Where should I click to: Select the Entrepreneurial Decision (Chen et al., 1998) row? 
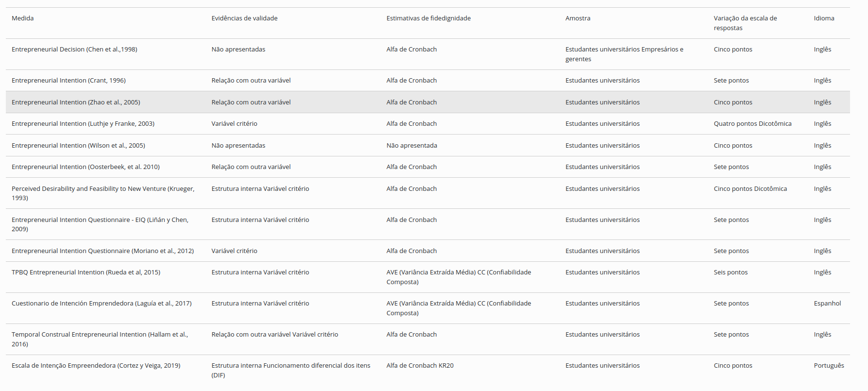coord(74,50)
